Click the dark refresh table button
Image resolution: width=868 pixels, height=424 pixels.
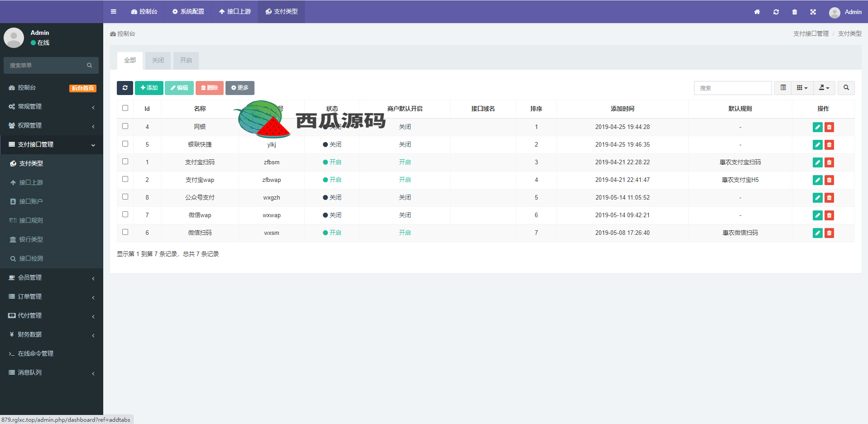coord(125,88)
